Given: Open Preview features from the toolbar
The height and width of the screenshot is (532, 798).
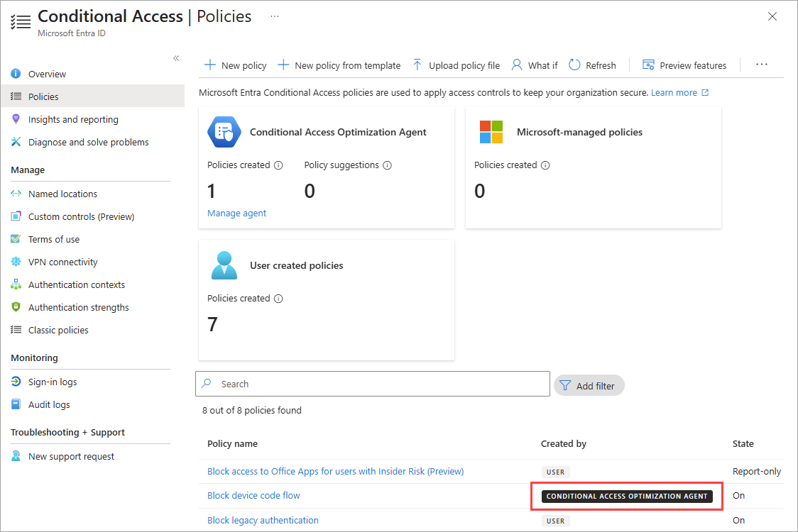Looking at the screenshot, I should coord(648,65).
